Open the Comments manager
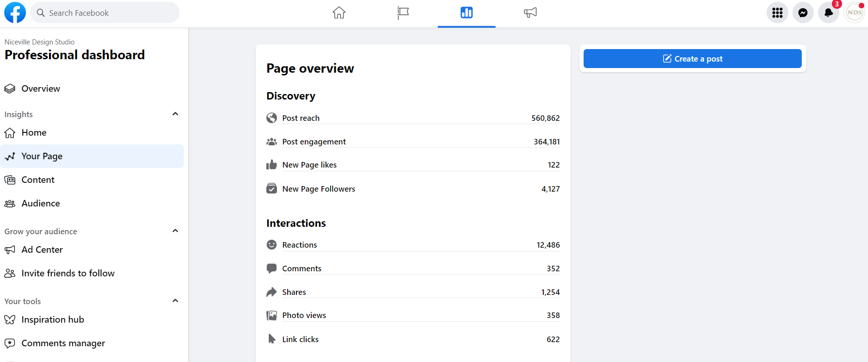The height and width of the screenshot is (362, 868). point(92,343)
